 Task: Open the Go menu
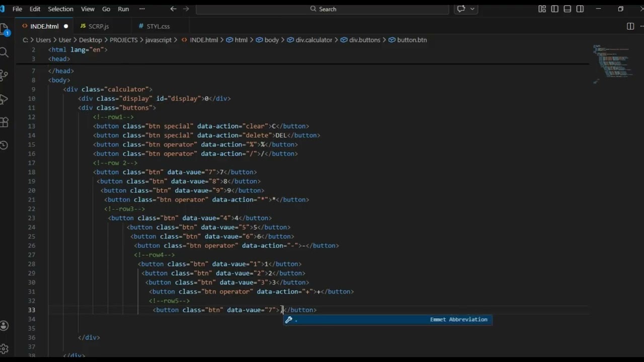[x=106, y=9]
